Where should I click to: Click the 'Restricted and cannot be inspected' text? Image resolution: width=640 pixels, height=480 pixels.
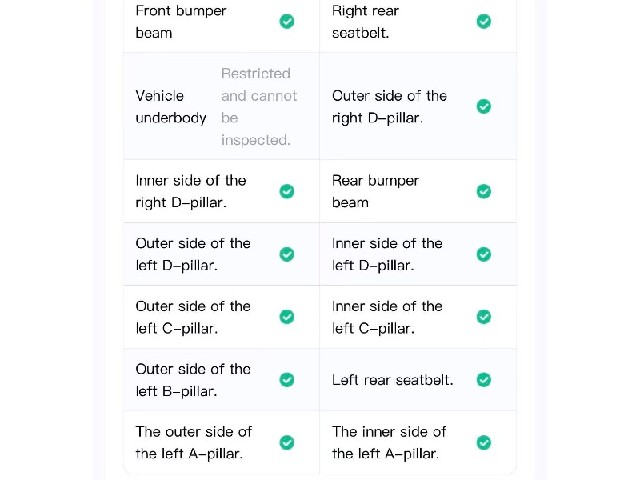coord(259,107)
